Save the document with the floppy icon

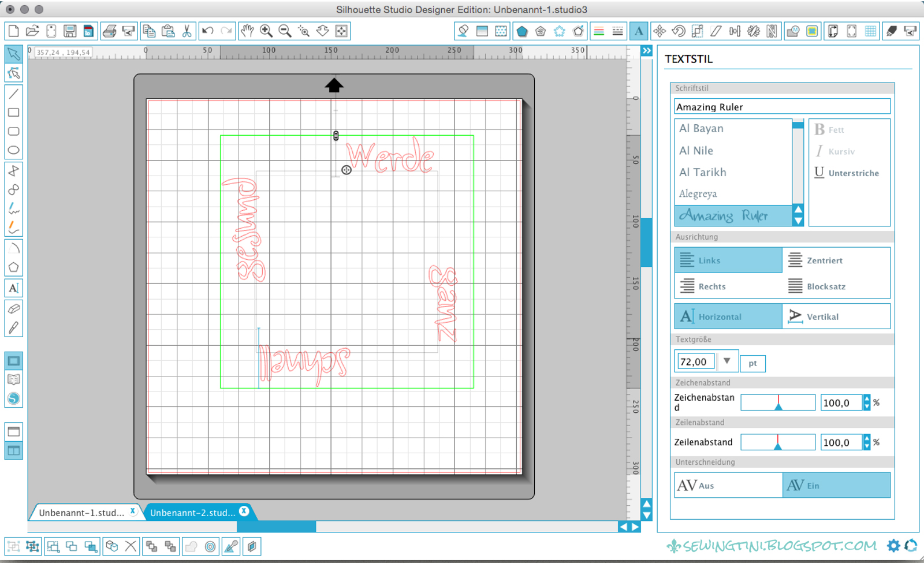point(70,31)
